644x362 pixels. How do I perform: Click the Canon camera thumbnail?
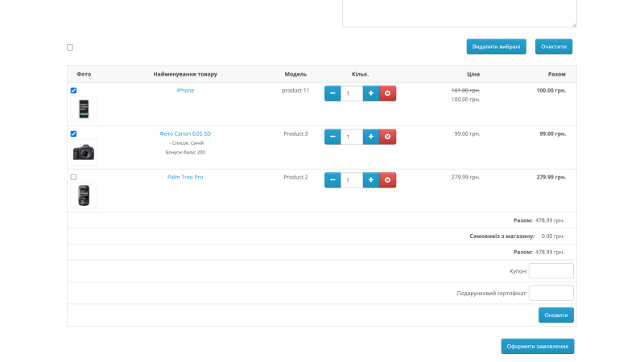pyautogui.click(x=84, y=152)
